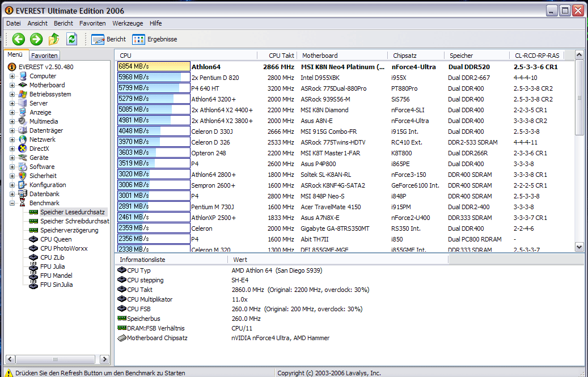Click the 6854 MB/s result bar
The image size is (588, 377).
tap(154, 67)
